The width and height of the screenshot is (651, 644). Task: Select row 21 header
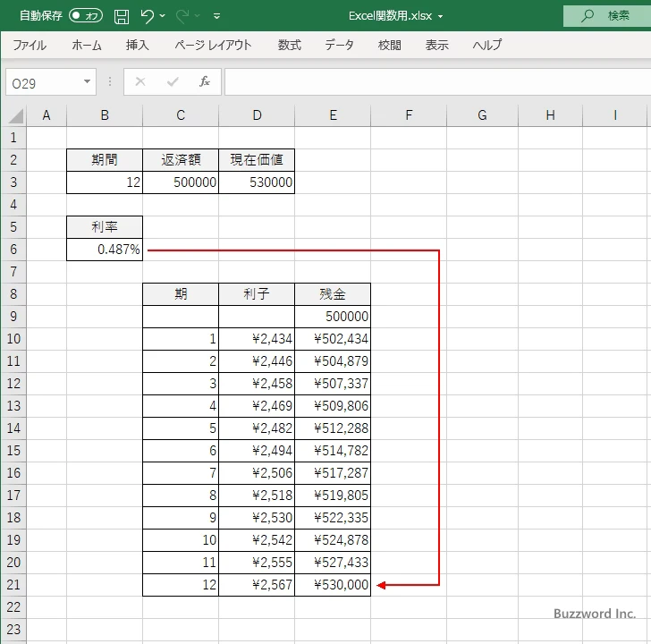[13, 585]
